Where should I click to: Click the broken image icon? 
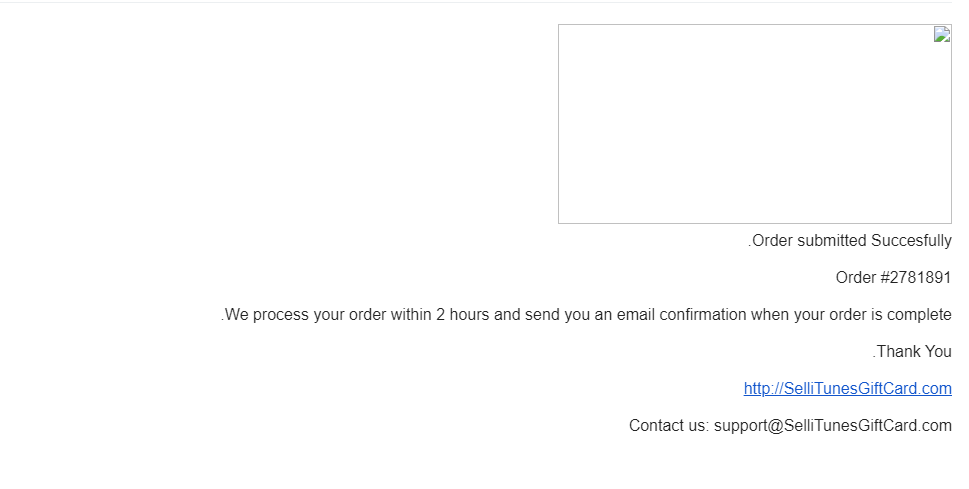942,34
